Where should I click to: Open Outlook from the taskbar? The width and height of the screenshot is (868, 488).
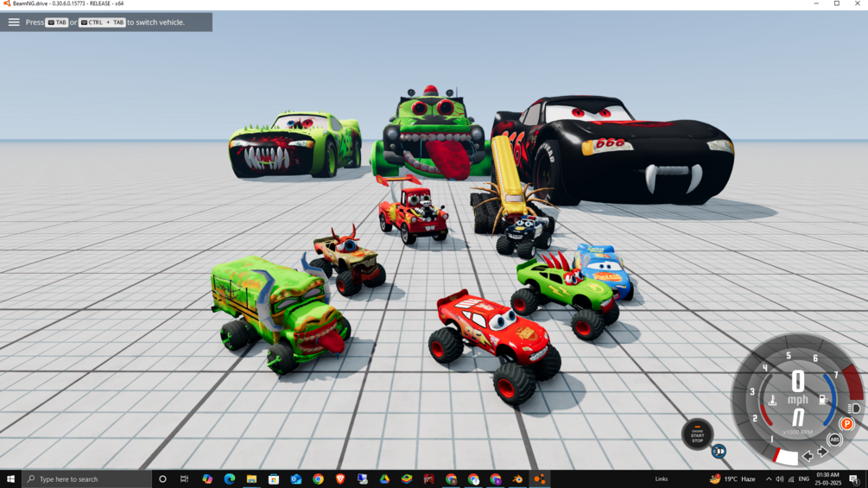click(295, 479)
